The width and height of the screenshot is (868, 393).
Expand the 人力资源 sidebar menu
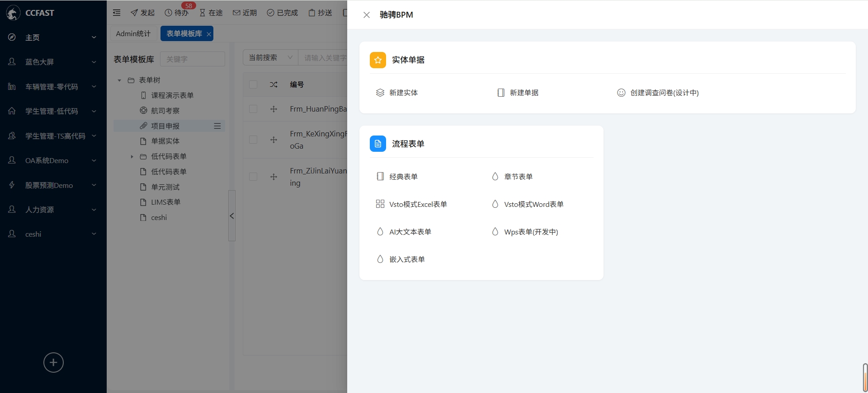click(53, 210)
